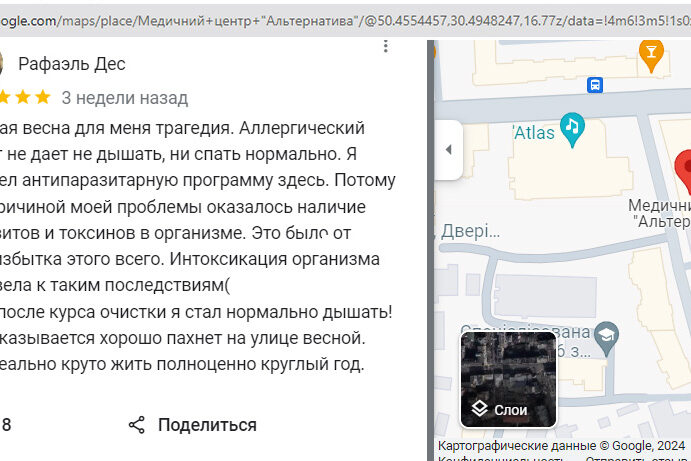This screenshot has height=461, width=691.
Task: Collapse the side panel with the arrow
Action: (448, 150)
